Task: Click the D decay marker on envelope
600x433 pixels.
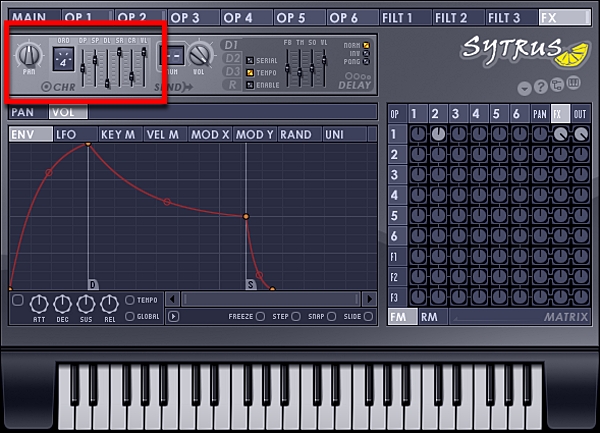Action: (x=93, y=284)
